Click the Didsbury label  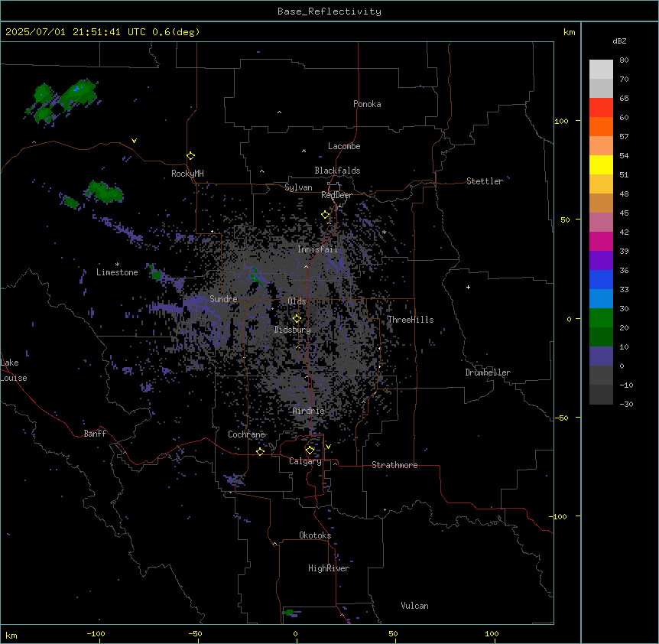tap(293, 330)
